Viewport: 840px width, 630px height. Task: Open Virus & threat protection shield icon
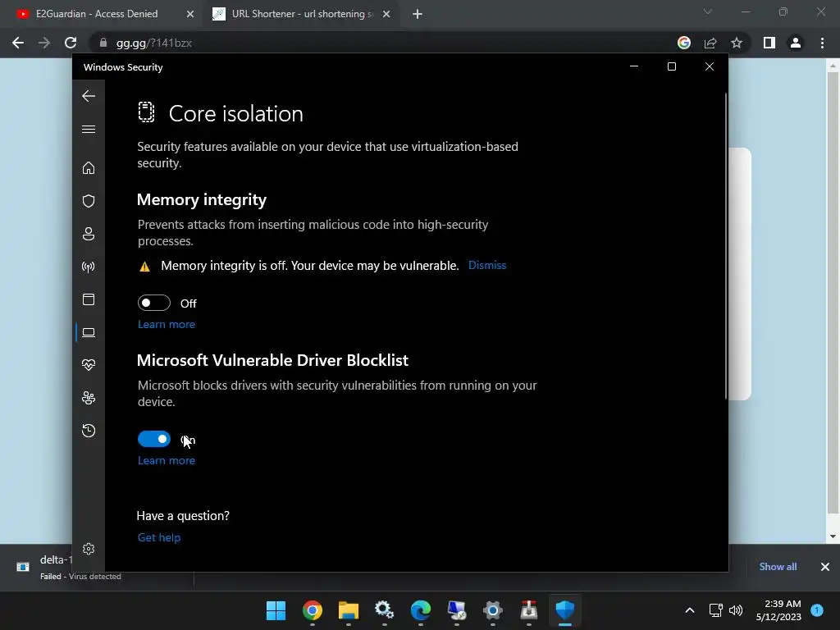click(89, 201)
